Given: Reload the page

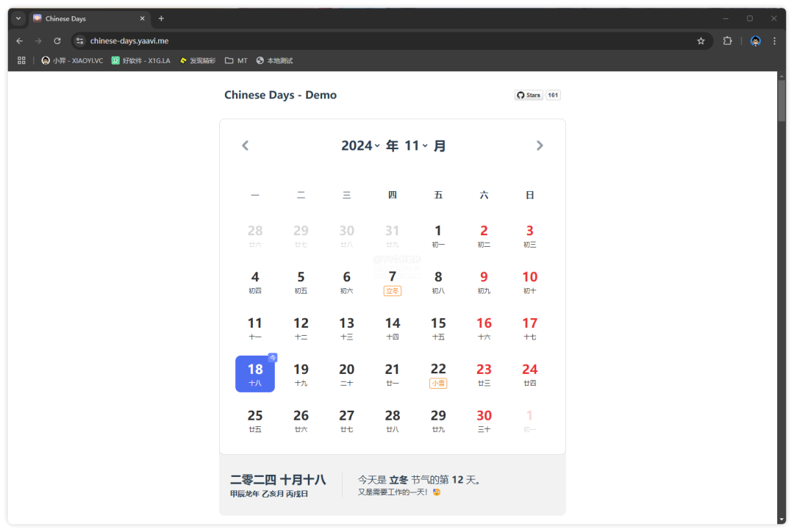Looking at the screenshot, I should 57,41.
